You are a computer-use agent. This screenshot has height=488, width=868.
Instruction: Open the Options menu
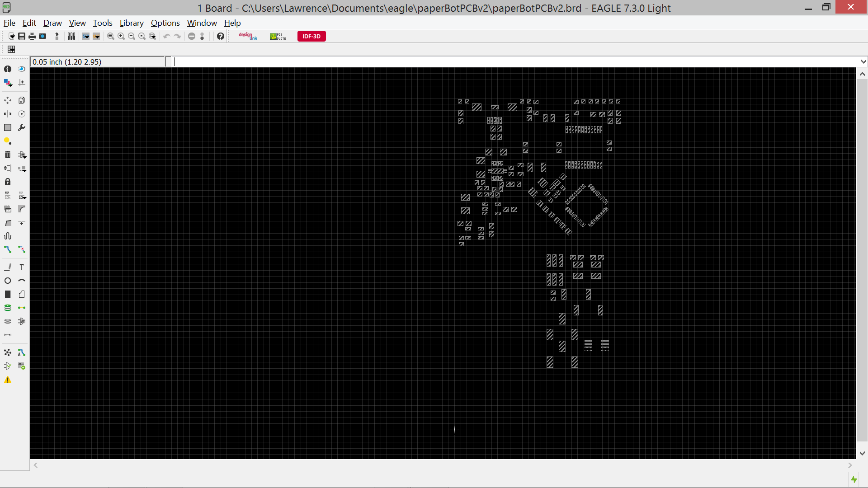(x=165, y=23)
